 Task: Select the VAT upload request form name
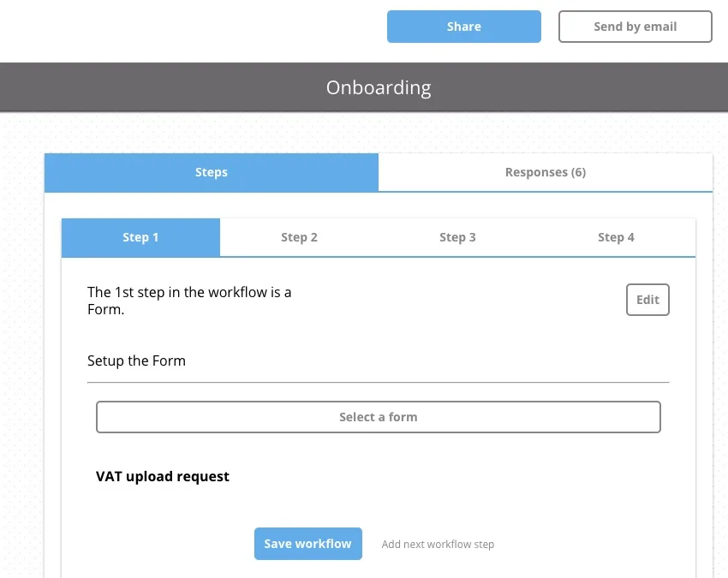click(163, 476)
